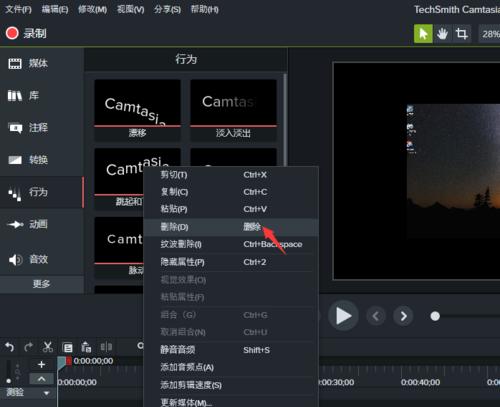Open the 测验 quiz track dropdown arrow

[47, 393]
